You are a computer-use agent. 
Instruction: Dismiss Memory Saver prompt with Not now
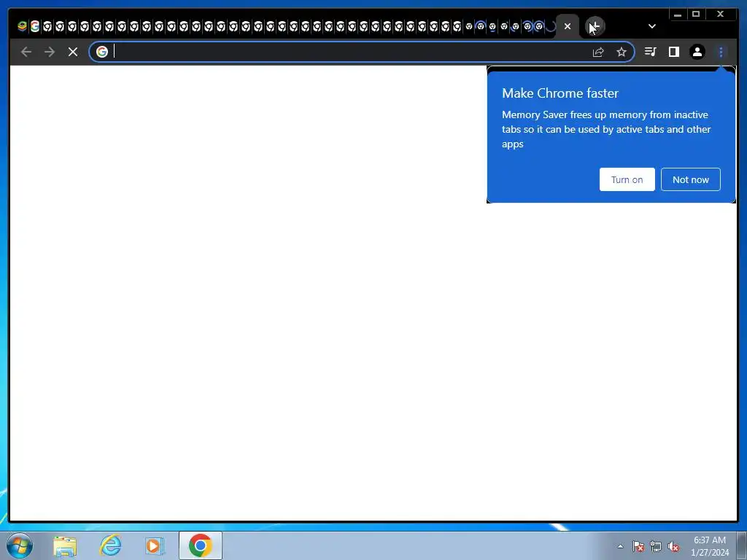pyautogui.click(x=690, y=179)
